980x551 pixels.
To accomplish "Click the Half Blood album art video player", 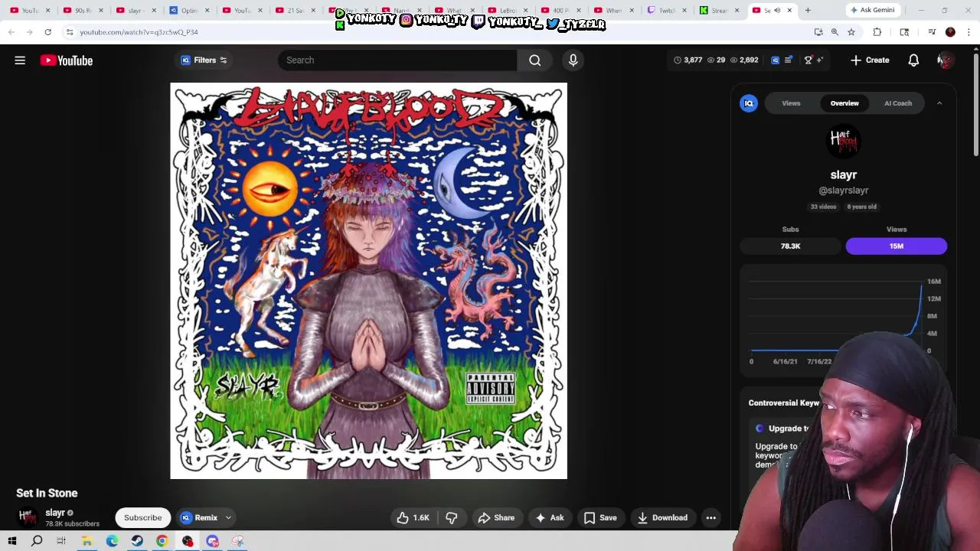I will pos(368,281).
